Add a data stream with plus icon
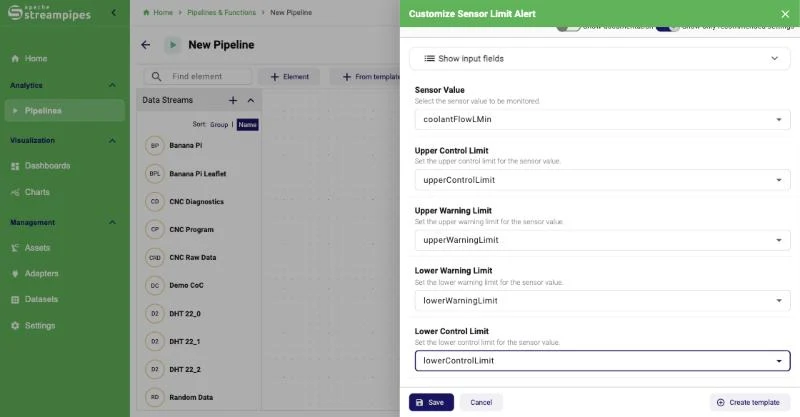 (233, 100)
